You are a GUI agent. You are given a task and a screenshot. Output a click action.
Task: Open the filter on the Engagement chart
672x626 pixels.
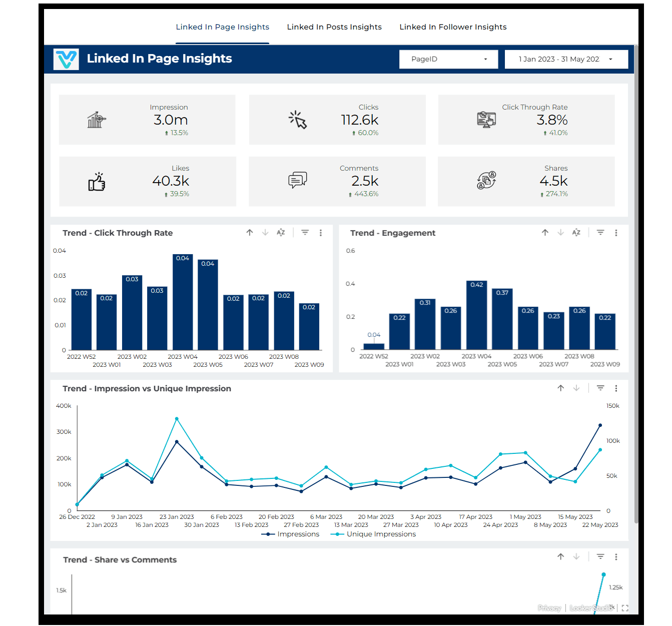(x=600, y=232)
